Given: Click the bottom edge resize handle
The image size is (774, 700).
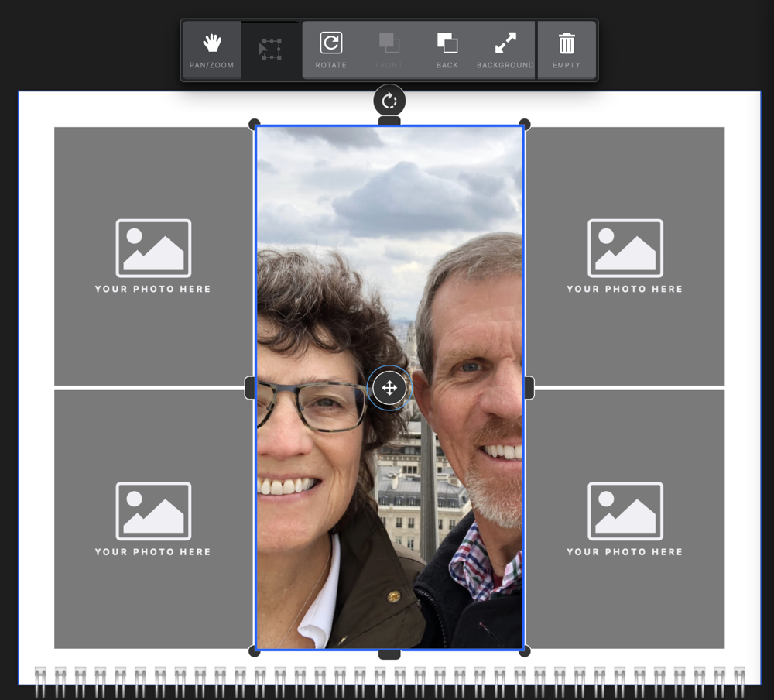Looking at the screenshot, I should [x=389, y=655].
